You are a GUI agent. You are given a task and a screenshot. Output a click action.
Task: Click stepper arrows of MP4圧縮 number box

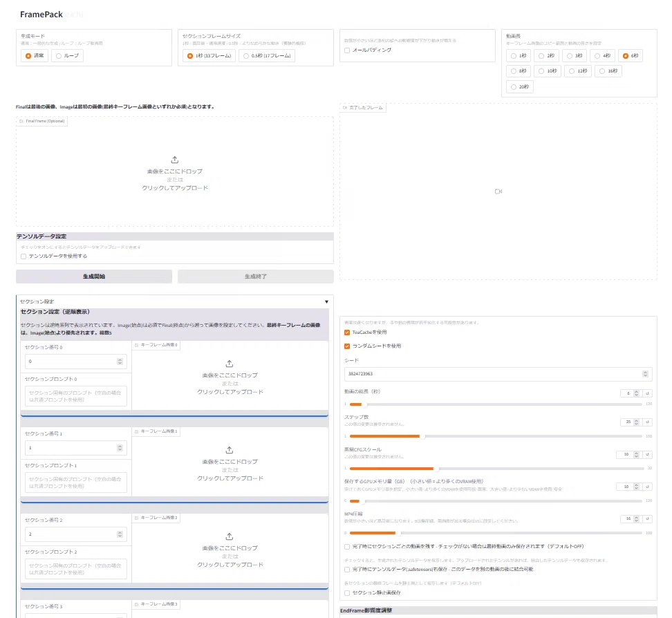pos(637,518)
